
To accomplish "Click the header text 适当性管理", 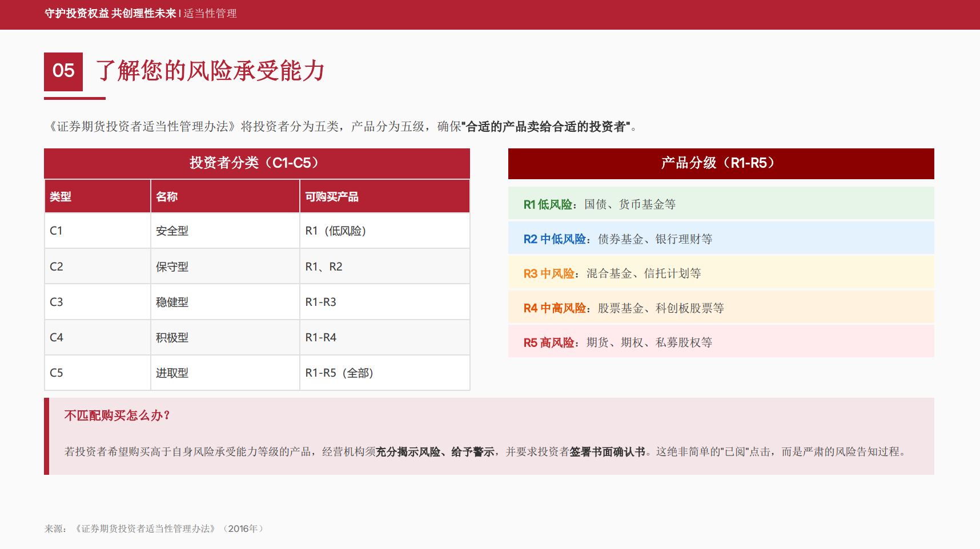I will pyautogui.click(x=210, y=13).
